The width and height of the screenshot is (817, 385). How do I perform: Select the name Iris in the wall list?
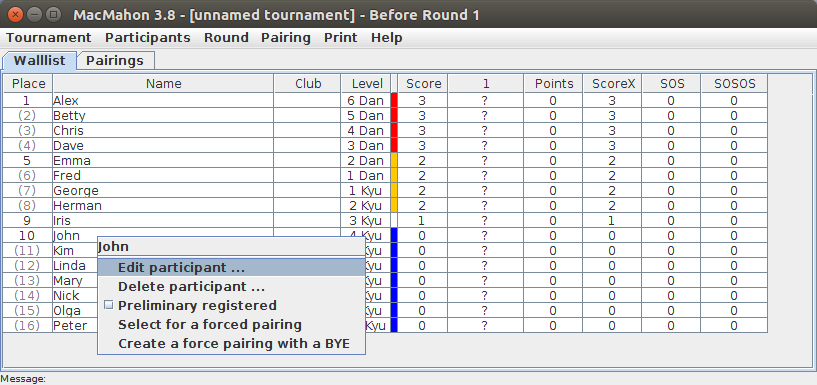61,220
